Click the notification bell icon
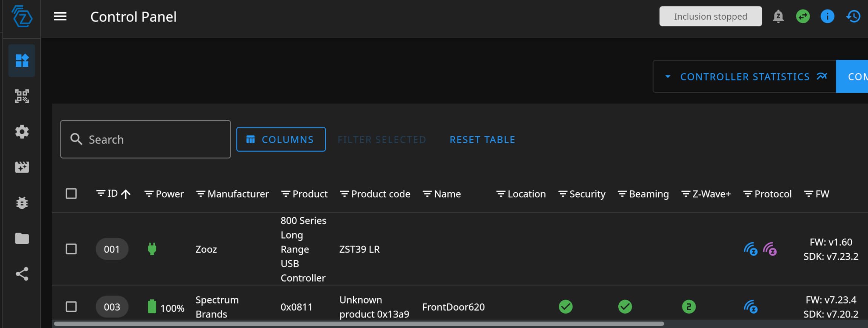Screen dimensions: 868x328 tap(778, 17)
